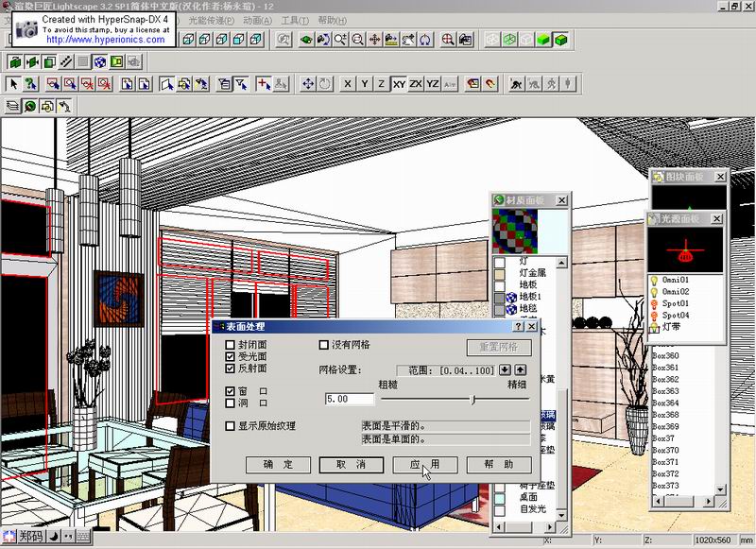Click the 帮助 button in dialog
The height and width of the screenshot is (549, 756).
499,465
